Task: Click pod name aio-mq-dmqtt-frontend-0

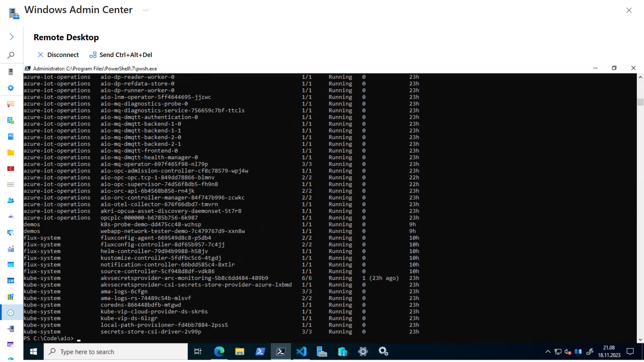Action: click(x=139, y=151)
